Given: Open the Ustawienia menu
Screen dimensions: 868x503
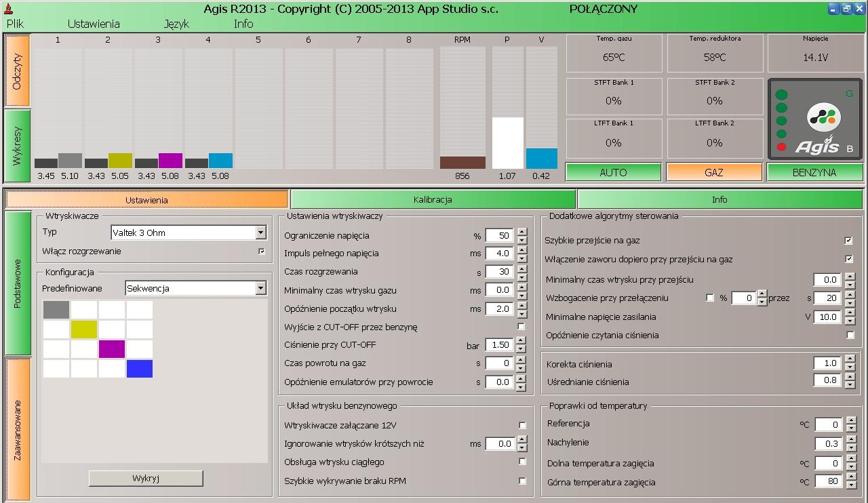Looking at the screenshot, I should (94, 24).
